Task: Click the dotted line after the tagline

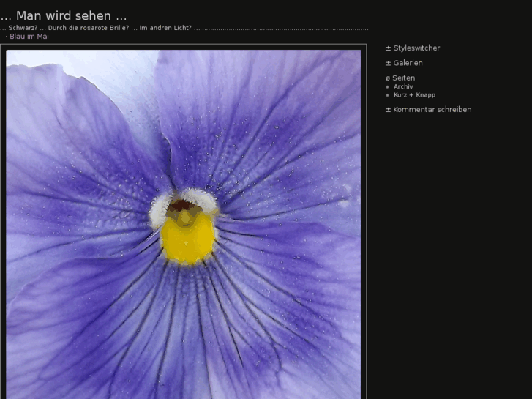Action: pos(282,29)
